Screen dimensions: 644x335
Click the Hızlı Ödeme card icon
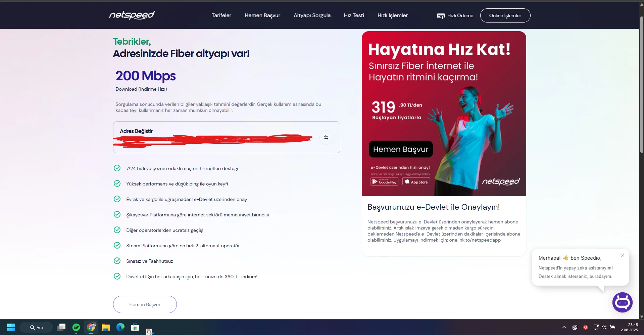pyautogui.click(x=441, y=16)
